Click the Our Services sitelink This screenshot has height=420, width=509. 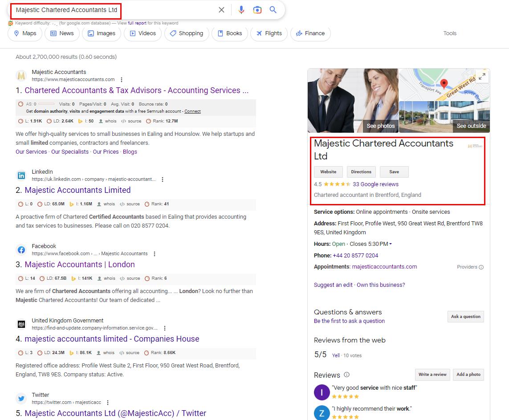click(31, 152)
